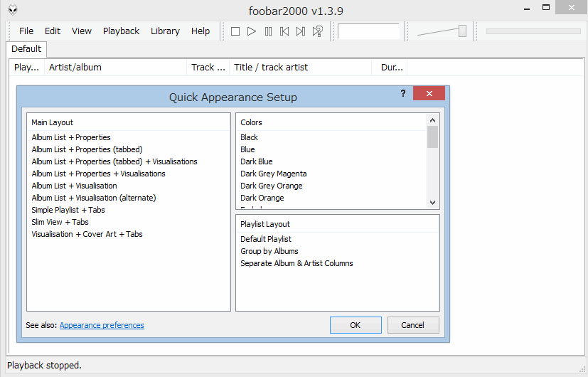Click the Title / track artist column header
Viewport: 588px width, 377px height.
click(x=300, y=68)
